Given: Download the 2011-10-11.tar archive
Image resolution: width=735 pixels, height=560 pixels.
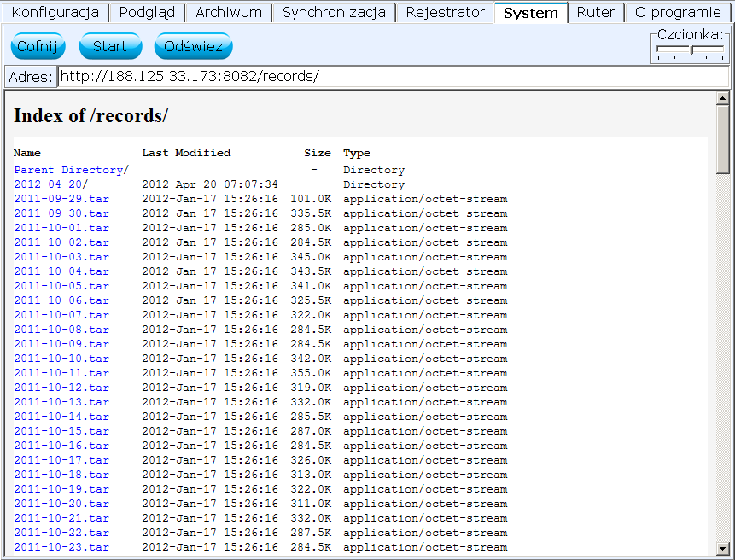Looking at the screenshot, I should pyautogui.click(x=61, y=373).
